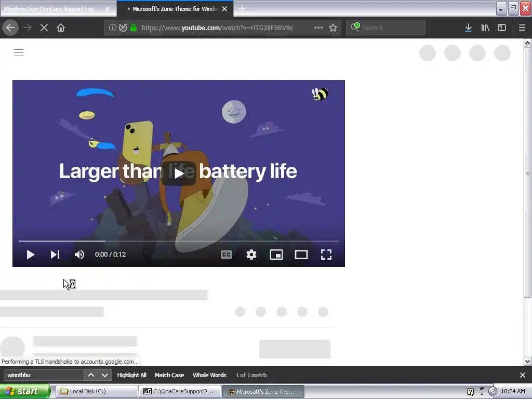Screen dimensions: 532x399
Task: Show site information icon in address bar
Action: pyautogui.click(x=112, y=28)
